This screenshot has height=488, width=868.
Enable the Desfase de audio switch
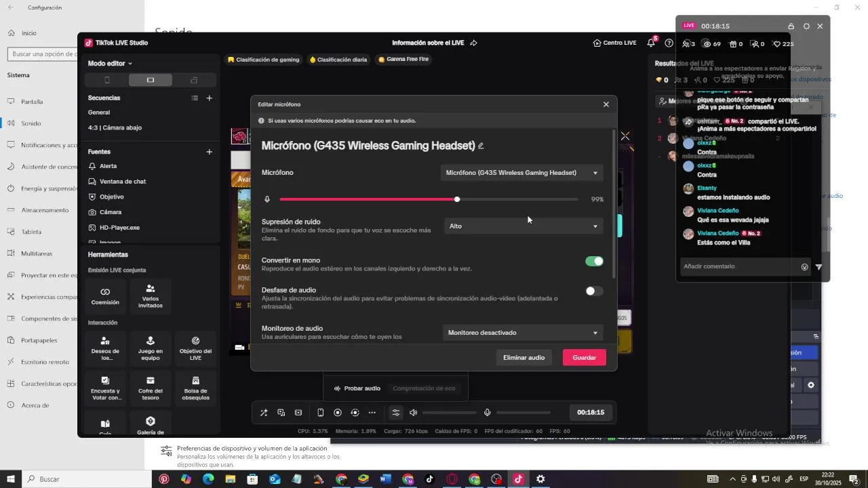click(594, 291)
